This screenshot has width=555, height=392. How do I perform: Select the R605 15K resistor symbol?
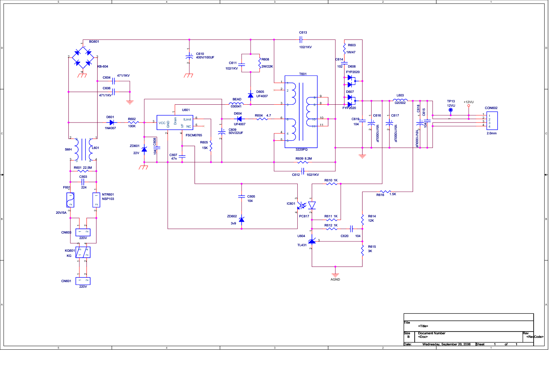(x=211, y=146)
